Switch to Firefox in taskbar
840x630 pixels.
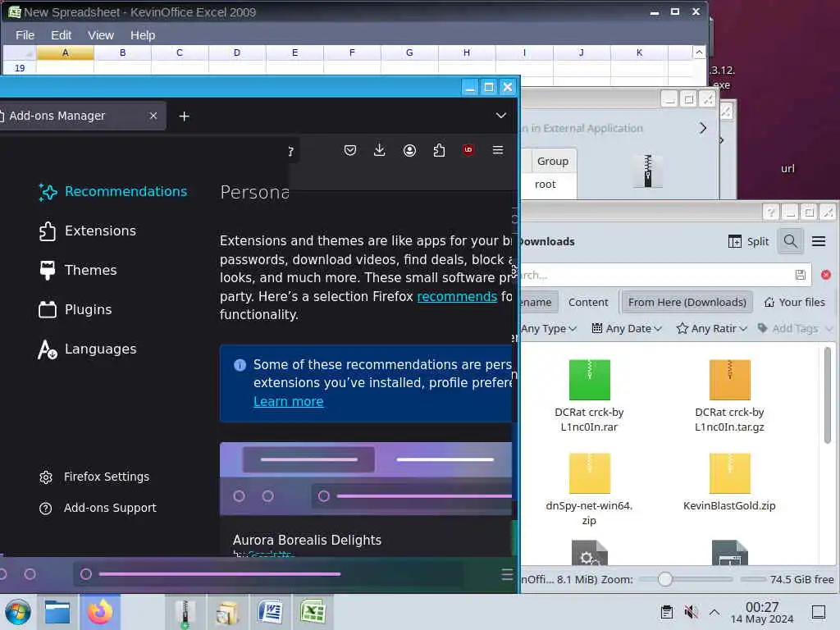coord(100,612)
